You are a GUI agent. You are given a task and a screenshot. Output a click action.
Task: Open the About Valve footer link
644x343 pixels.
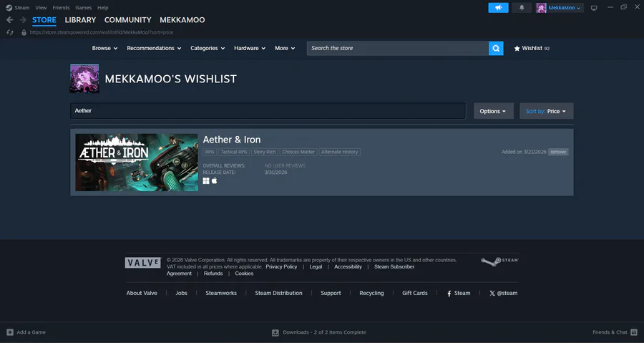pos(142,294)
